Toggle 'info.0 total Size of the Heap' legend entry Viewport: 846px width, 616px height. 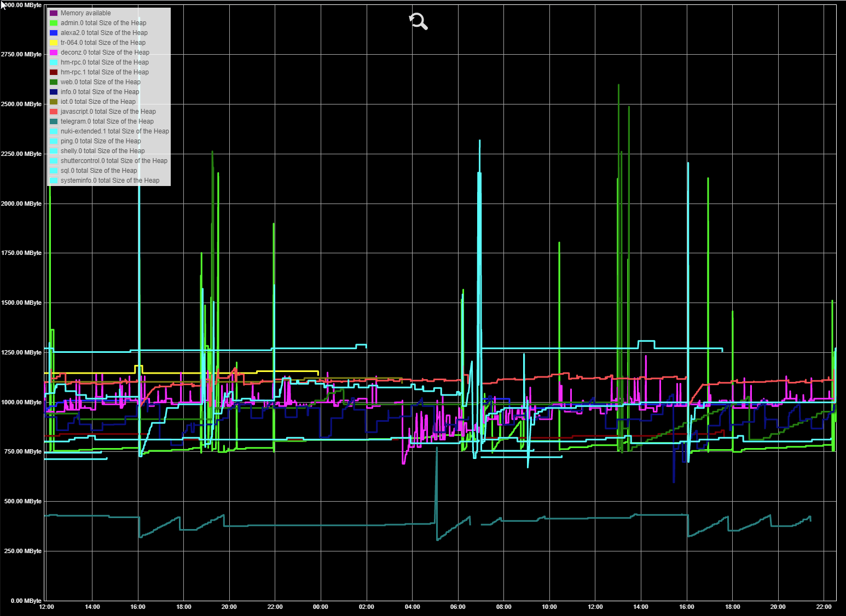coord(95,92)
